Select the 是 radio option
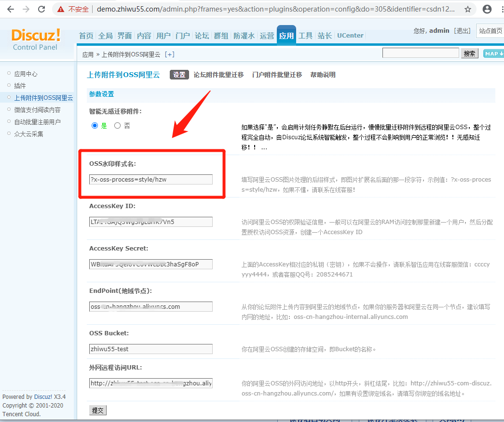504x422 pixels. pos(95,126)
